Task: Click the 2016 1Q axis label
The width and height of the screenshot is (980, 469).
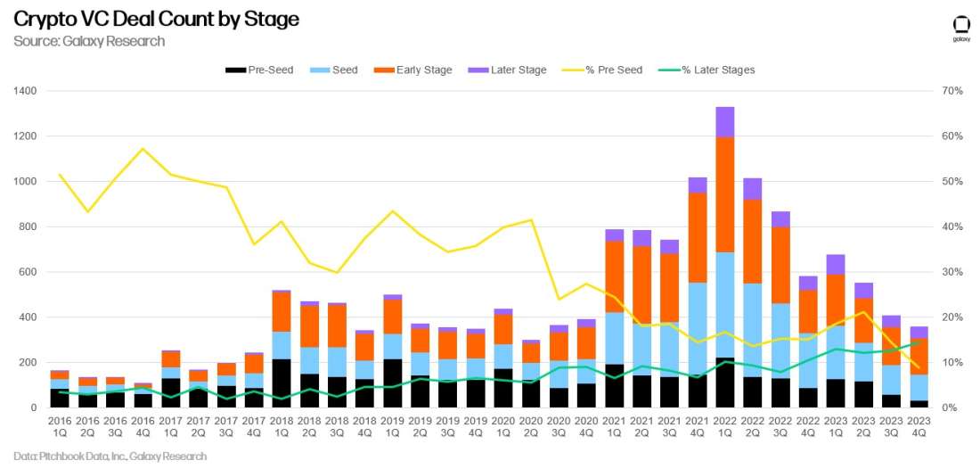Action: point(60,424)
